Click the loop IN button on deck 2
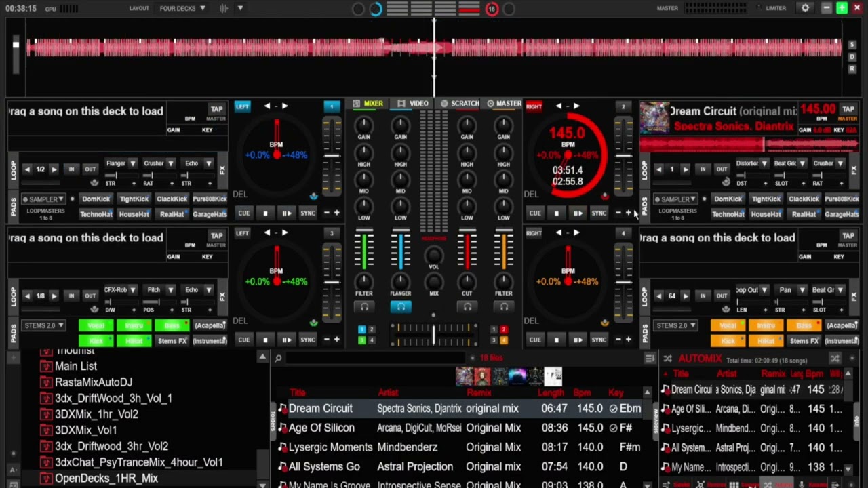 [703, 169]
